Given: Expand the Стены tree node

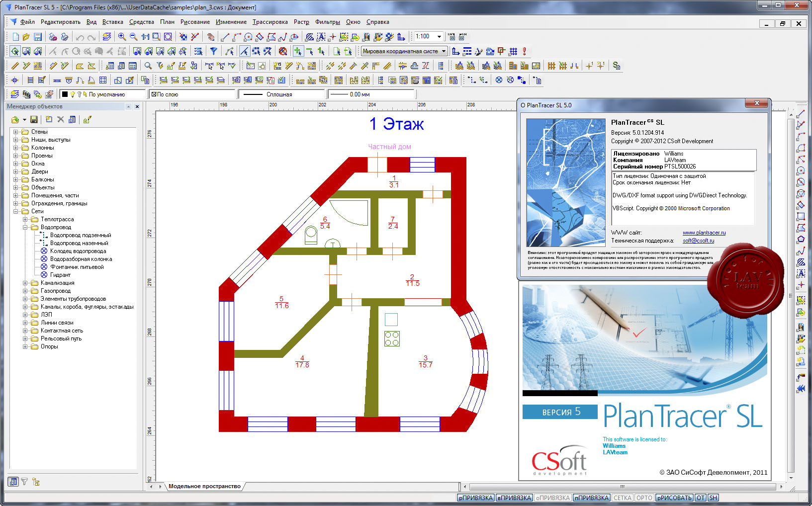Looking at the screenshot, I should point(15,132).
